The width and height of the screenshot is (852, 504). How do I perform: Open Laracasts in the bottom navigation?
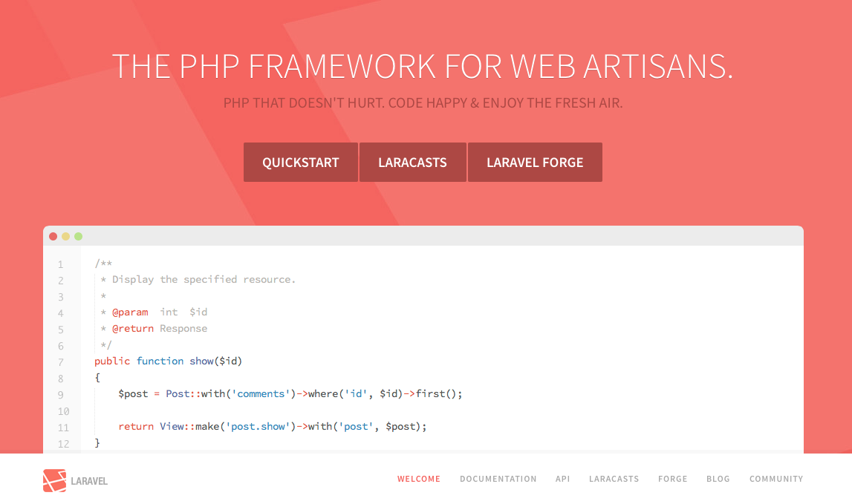tap(614, 479)
